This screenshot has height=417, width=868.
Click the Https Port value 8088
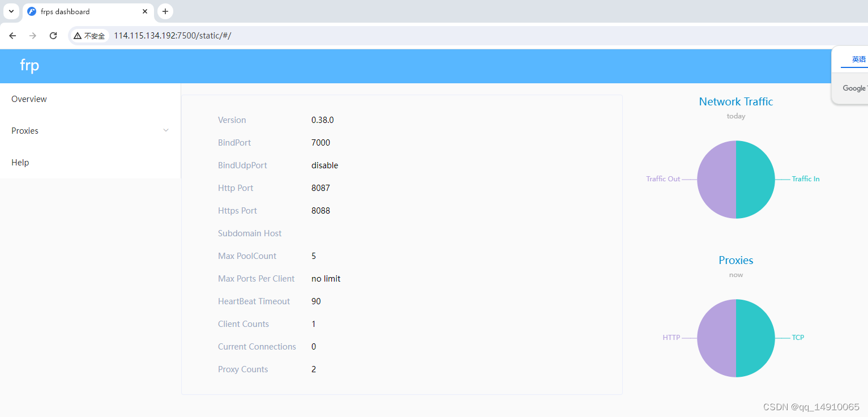click(320, 211)
